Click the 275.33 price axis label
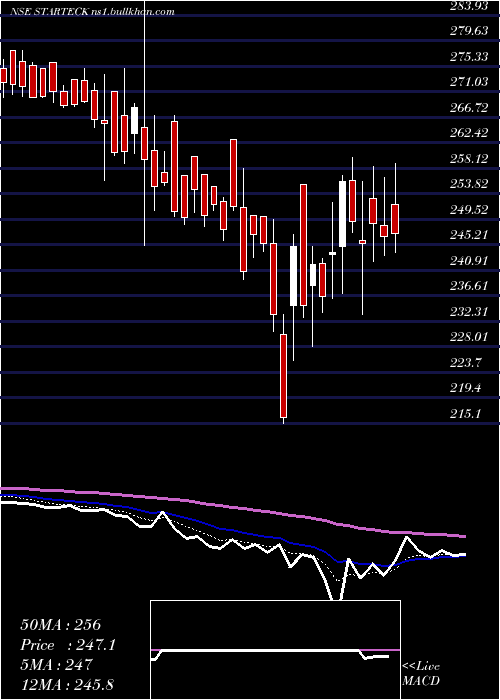Screen dimensions: 500x700 [471, 56]
